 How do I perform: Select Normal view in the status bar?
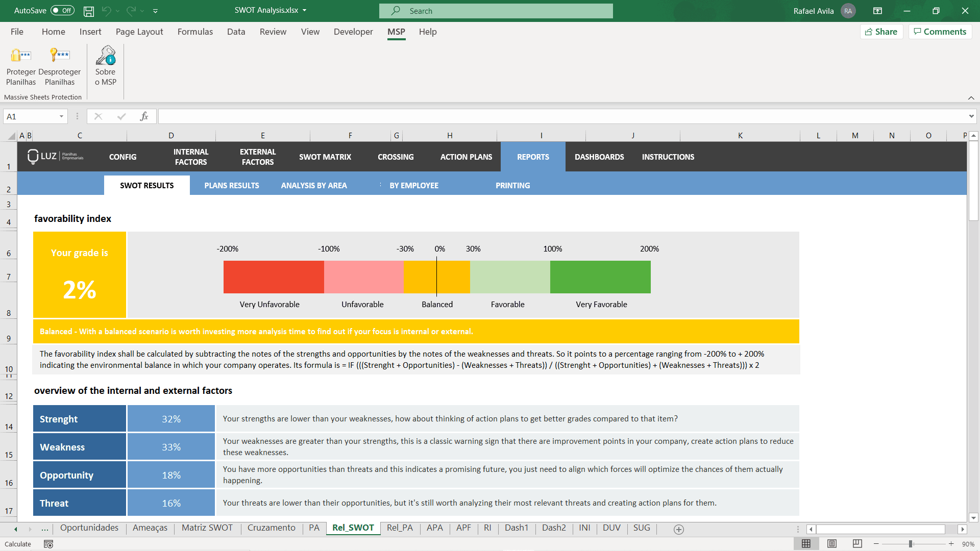(807, 543)
